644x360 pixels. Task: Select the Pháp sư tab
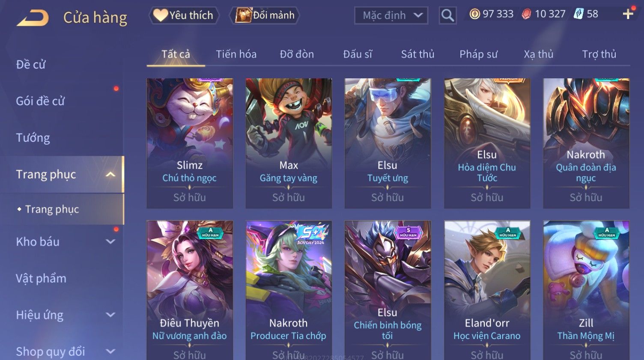pos(478,54)
